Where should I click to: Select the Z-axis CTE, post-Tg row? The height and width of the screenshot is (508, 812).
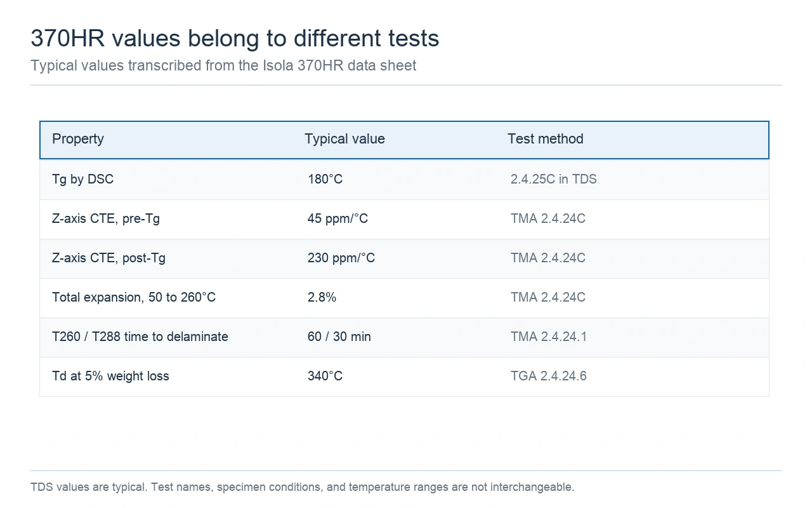click(404, 258)
